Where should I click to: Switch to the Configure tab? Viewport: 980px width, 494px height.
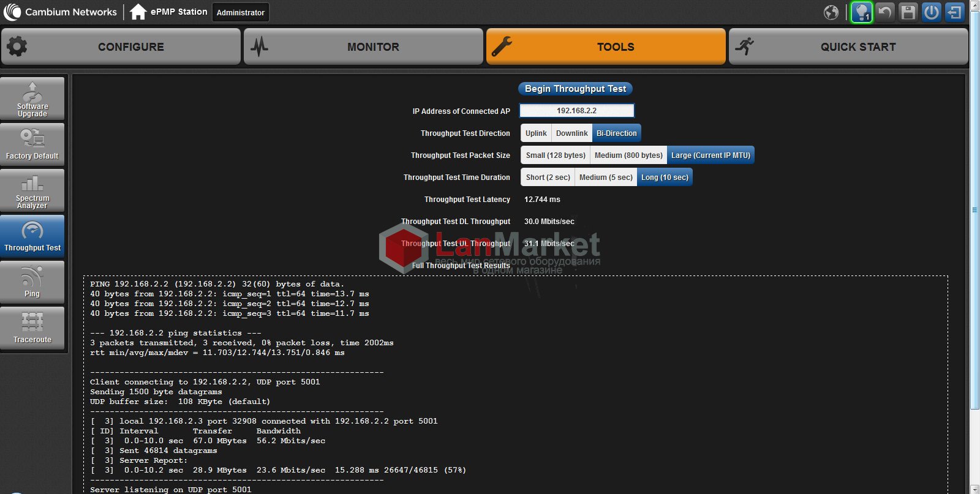click(121, 47)
